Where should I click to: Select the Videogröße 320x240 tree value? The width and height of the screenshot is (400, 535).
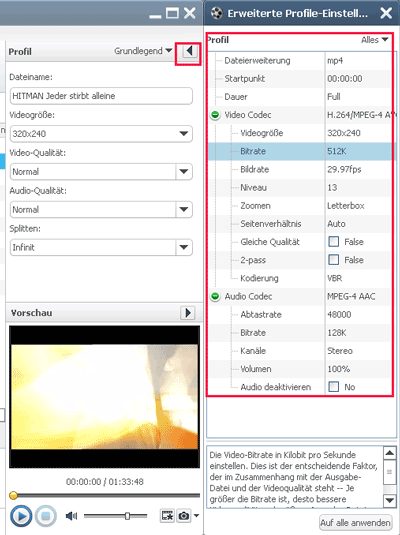[x=344, y=133]
